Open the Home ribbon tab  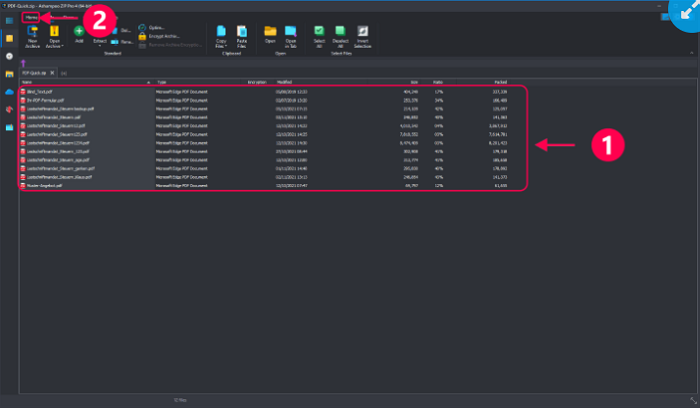tap(31, 17)
